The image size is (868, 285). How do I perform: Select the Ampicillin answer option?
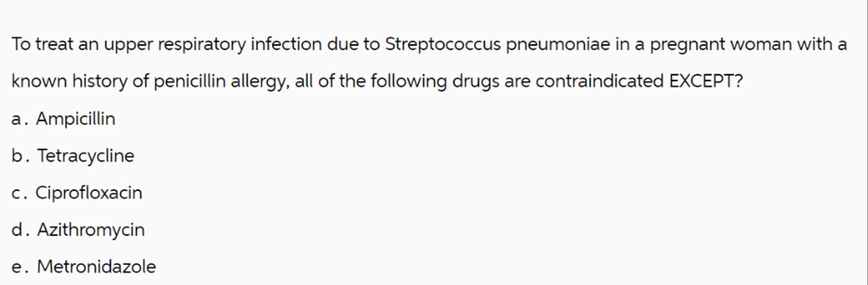click(x=75, y=119)
